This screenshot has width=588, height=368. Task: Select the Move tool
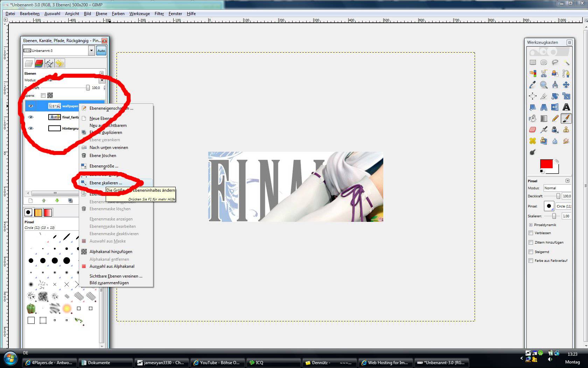coord(566,85)
